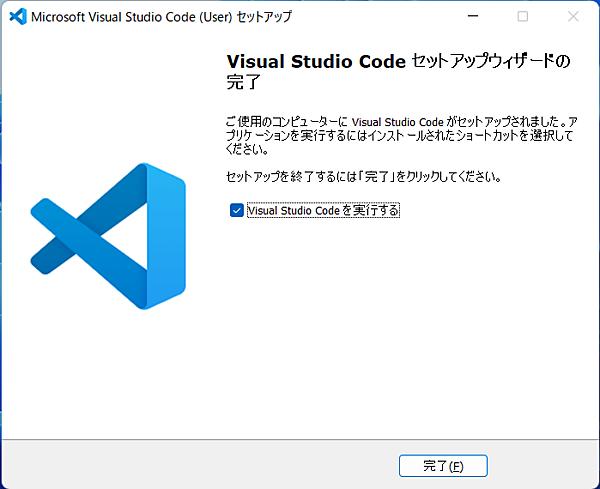This screenshot has width=600, height=489.
Task: Close the setup wizard window
Action: 571,17
